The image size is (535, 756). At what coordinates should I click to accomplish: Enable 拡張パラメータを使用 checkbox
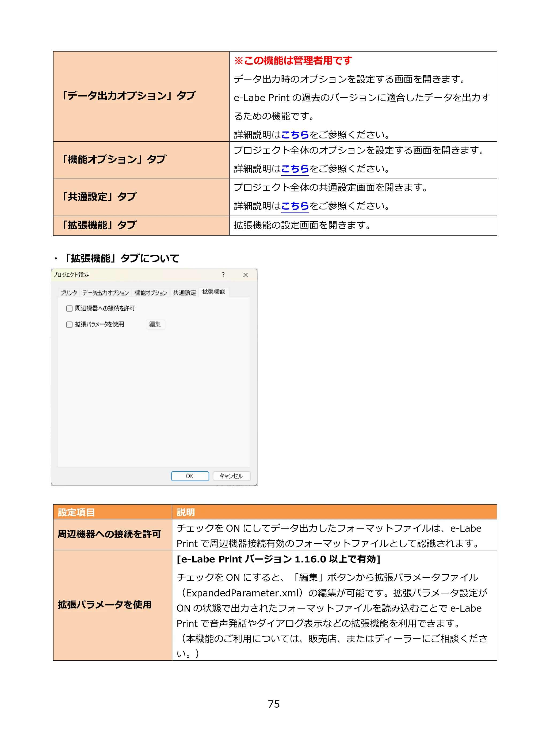(69, 325)
